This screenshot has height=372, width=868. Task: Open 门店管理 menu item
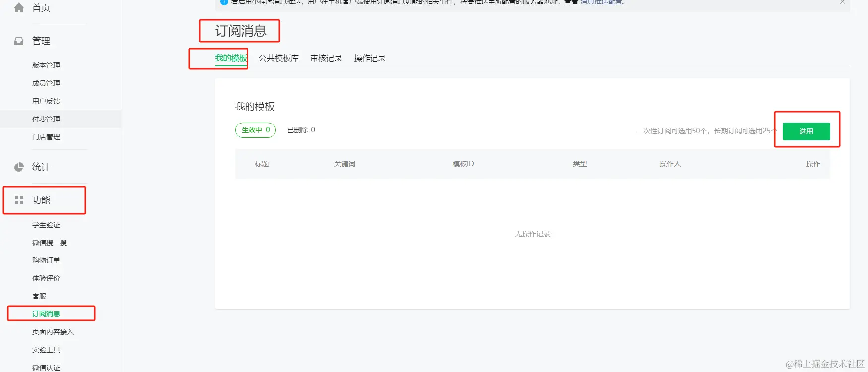tap(46, 137)
